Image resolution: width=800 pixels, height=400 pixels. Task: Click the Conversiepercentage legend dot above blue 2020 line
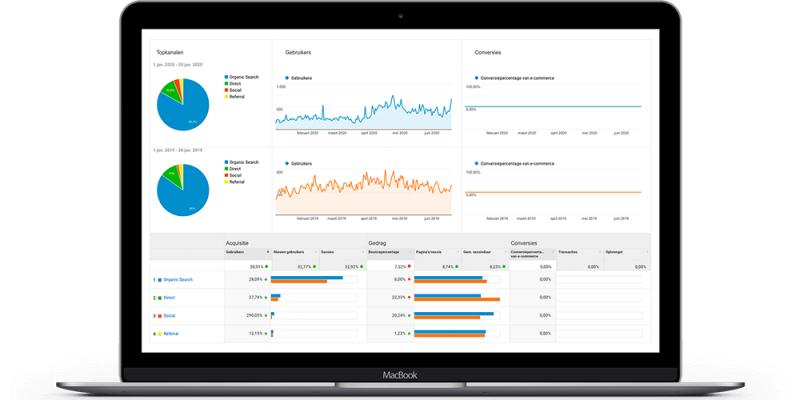(477, 78)
